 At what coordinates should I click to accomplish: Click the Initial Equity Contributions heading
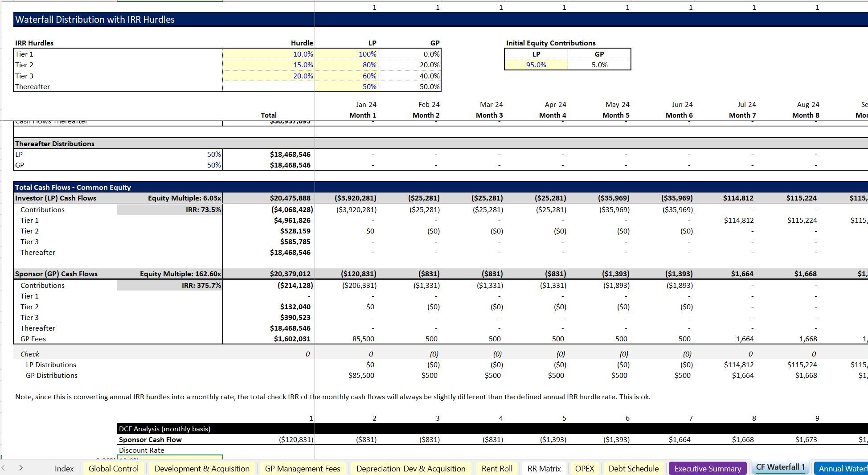click(551, 43)
